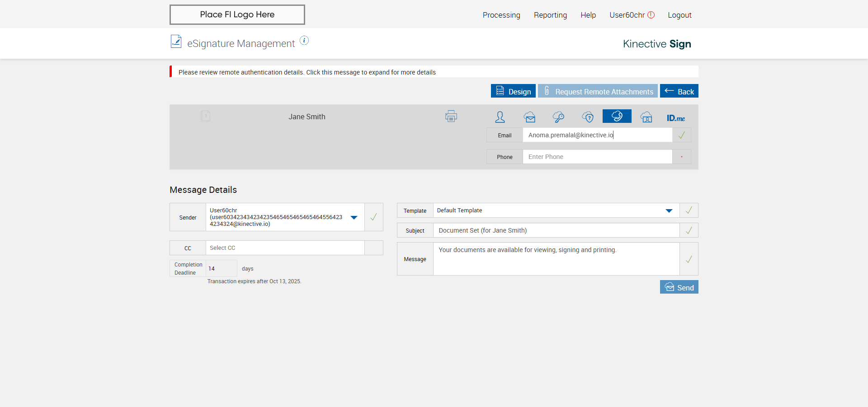Image resolution: width=868 pixels, height=407 pixels.
Task: Select the cloud phone authentication icon
Action: pos(617,116)
